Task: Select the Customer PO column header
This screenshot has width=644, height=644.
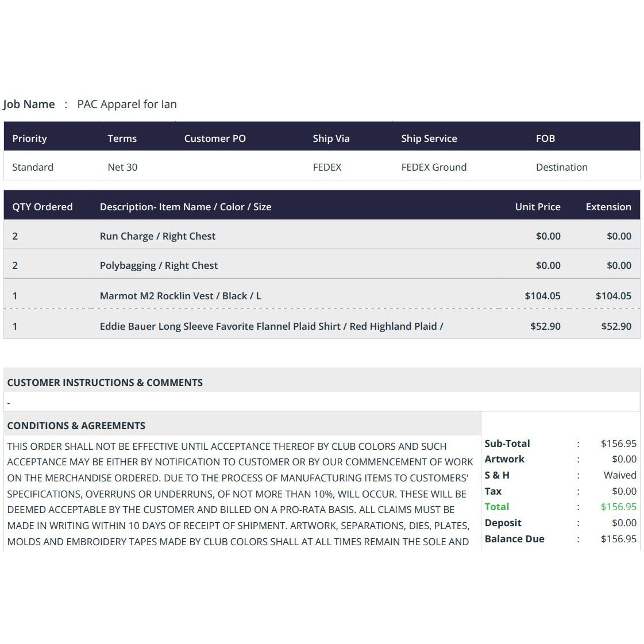Action: 215,138
